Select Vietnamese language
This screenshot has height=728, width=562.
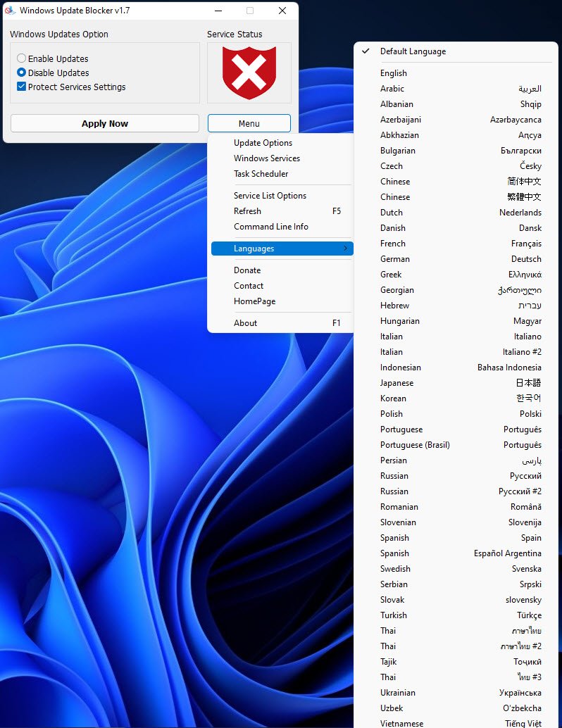pos(456,723)
